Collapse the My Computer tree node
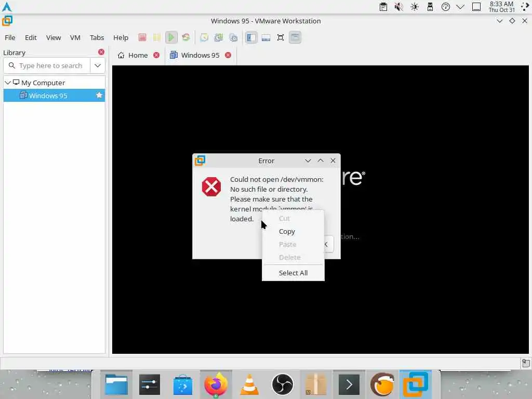 point(7,83)
